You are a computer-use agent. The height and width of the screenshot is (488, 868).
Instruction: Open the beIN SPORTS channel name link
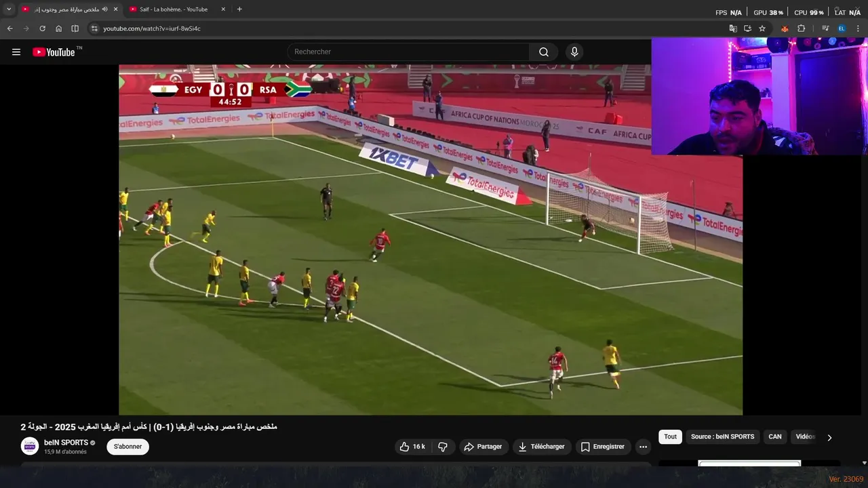[66, 443]
